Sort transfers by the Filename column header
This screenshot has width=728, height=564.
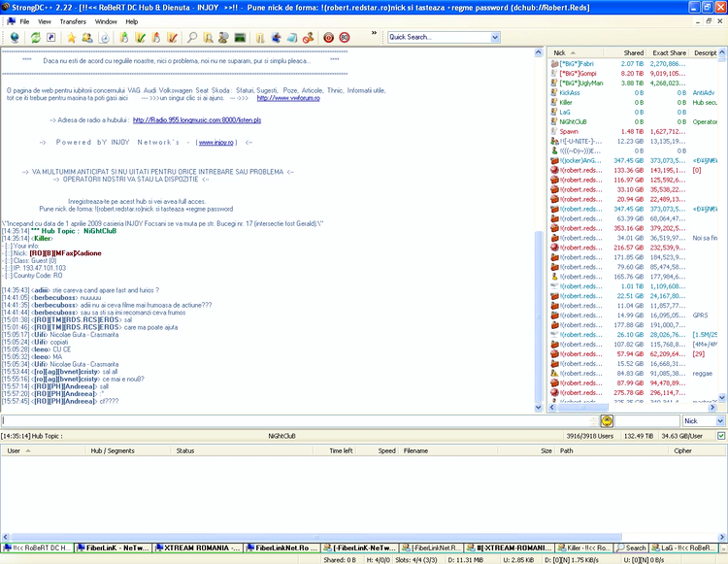448,450
